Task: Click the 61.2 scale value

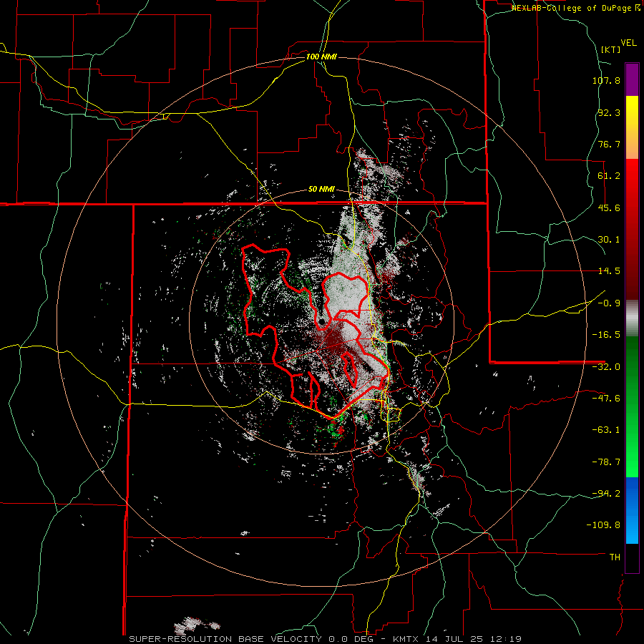Action: click(609, 176)
